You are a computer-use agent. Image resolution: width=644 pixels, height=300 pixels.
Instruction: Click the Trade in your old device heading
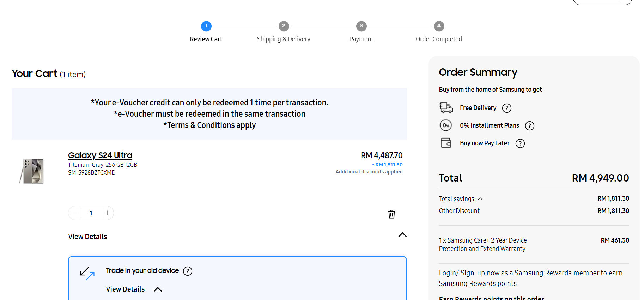coord(142,271)
